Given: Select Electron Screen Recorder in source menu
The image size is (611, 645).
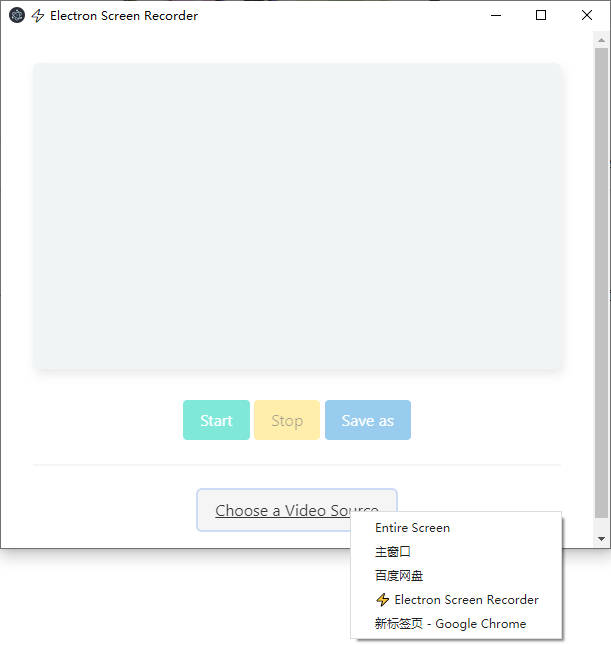Looking at the screenshot, I should 456,600.
